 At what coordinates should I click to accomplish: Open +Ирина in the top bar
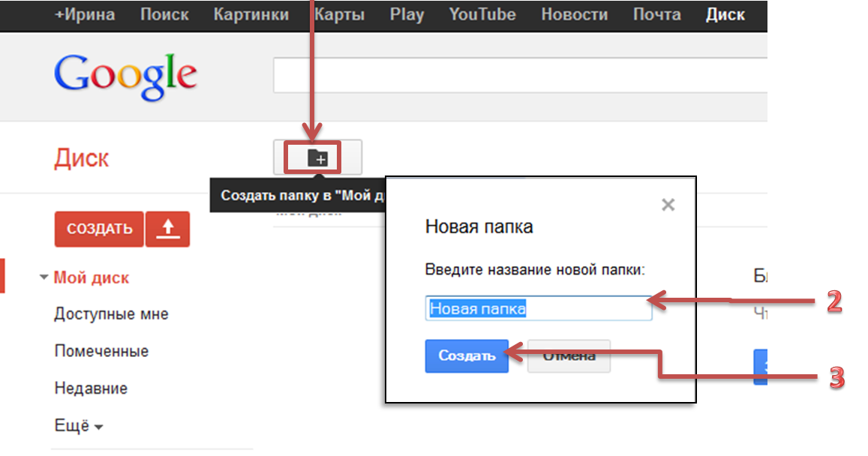pyautogui.click(x=85, y=14)
